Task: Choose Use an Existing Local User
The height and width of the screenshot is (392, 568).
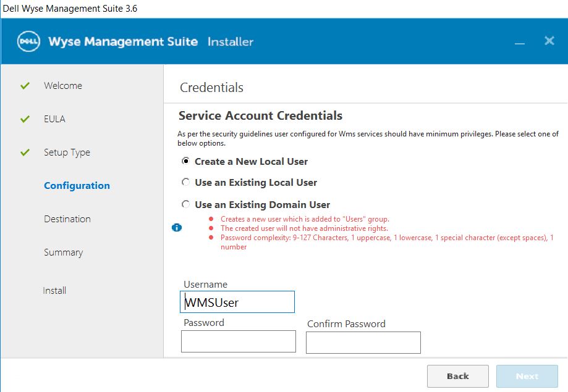Action: coord(186,183)
